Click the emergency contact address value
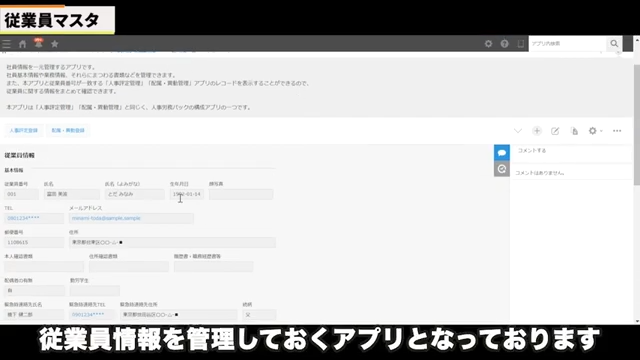The width and height of the screenshot is (640, 360). pos(178,315)
